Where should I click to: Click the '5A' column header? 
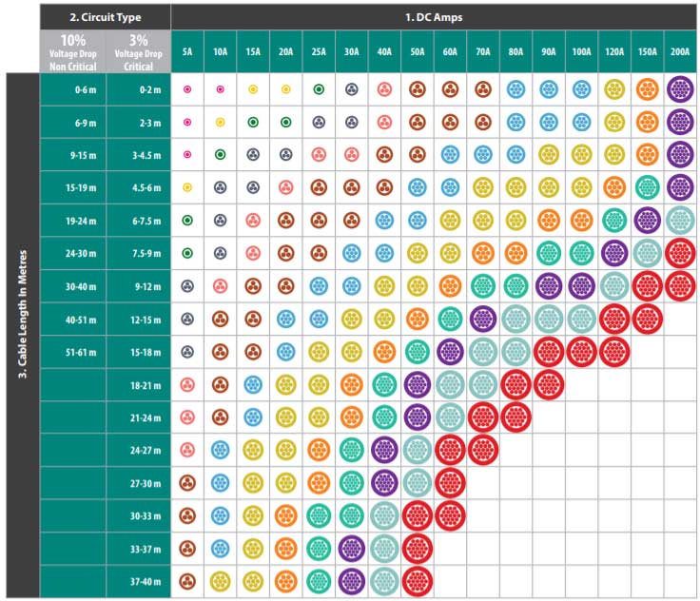[x=187, y=51]
